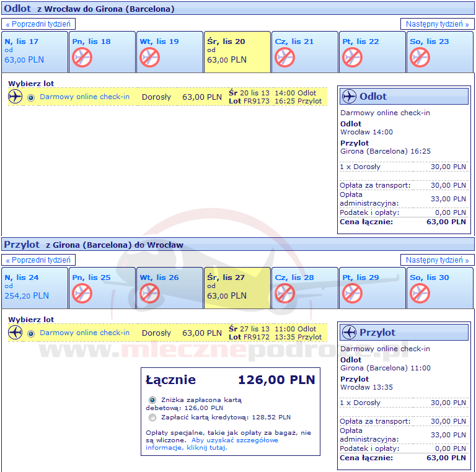Choose credit card payment option 128,52 PLN
Image resolution: width=476 pixels, height=472 pixels.
pos(152,417)
